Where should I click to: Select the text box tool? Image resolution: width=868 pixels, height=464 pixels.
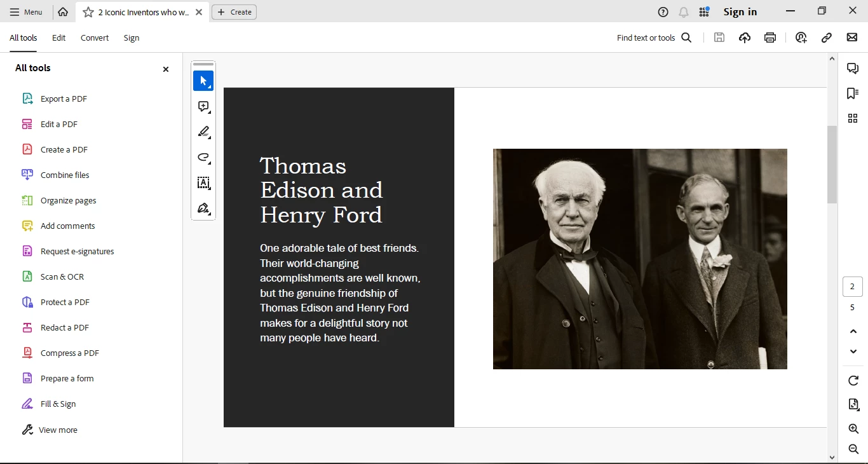(x=203, y=183)
